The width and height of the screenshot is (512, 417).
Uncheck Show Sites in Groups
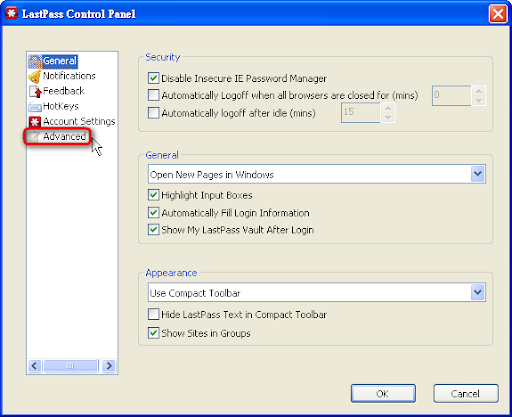pos(153,333)
